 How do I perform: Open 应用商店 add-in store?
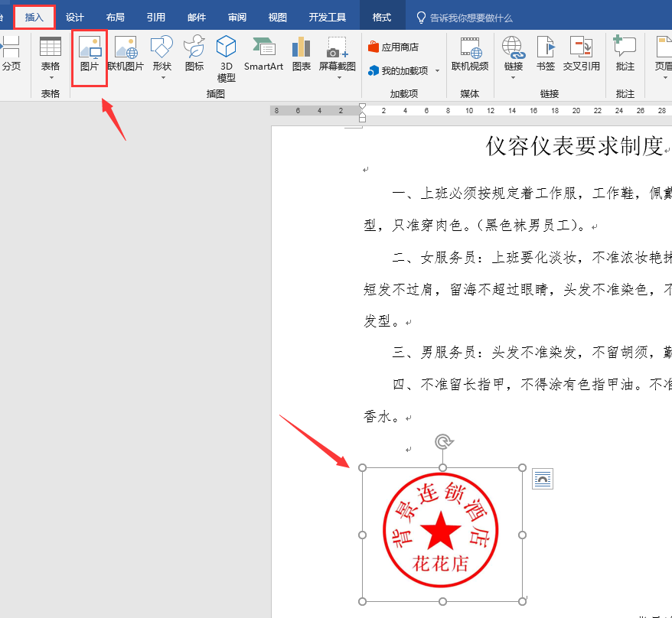(x=393, y=47)
